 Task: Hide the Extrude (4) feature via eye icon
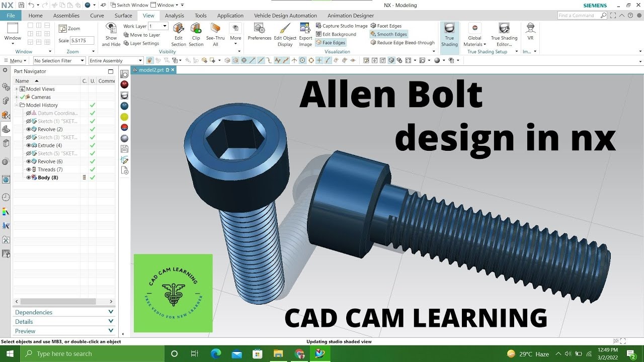(29, 145)
